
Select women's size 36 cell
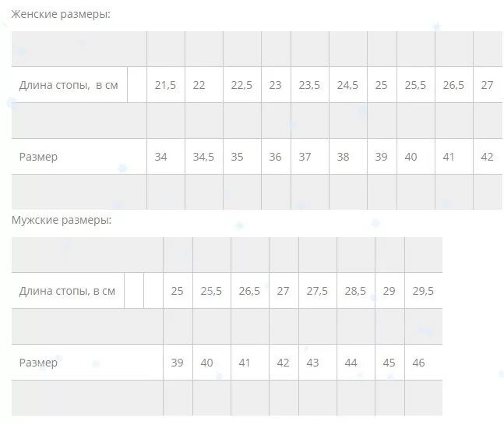(275, 157)
